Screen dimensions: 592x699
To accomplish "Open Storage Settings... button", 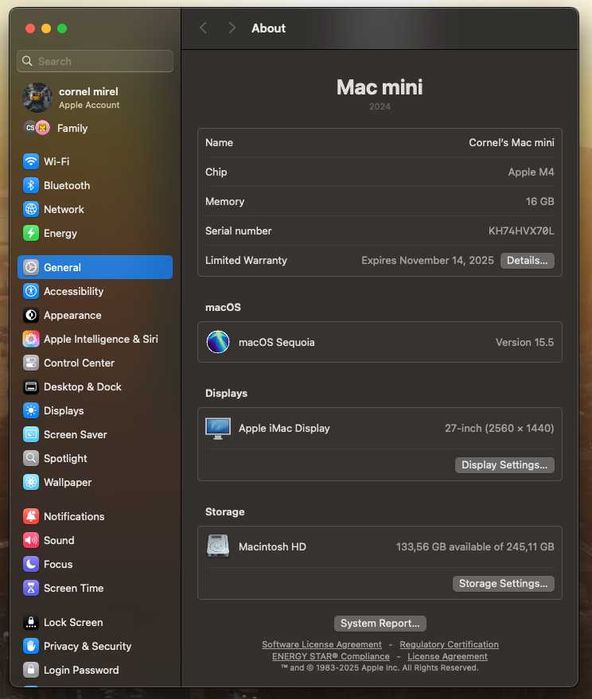I will coord(503,584).
